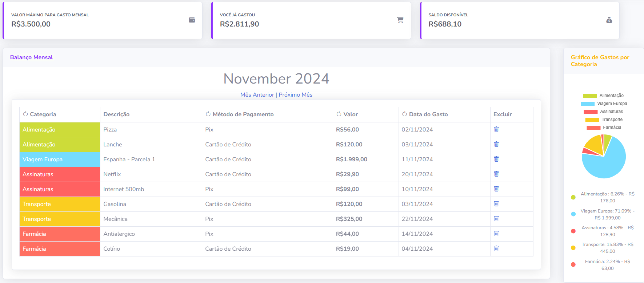Delete the Pizza expense row
This screenshot has height=283, width=644.
[x=496, y=129]
